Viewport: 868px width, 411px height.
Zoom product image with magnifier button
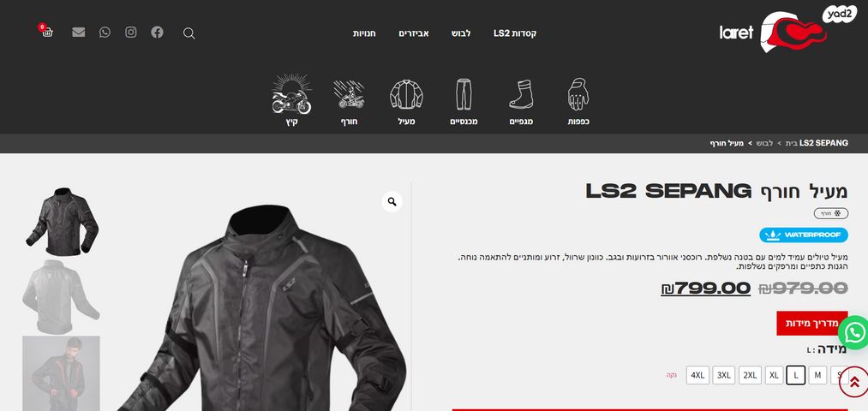pyautogui.click(x=392, y=202)
